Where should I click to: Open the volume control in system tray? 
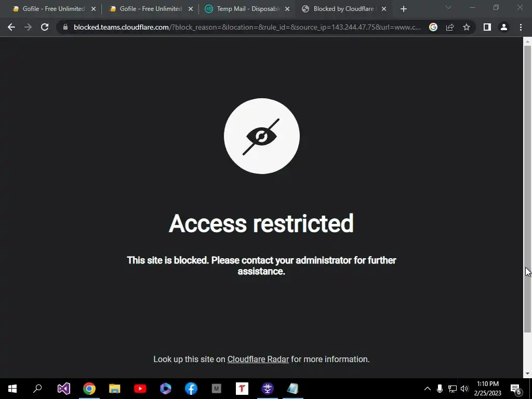pyautogui.click(x=464, y=389)
